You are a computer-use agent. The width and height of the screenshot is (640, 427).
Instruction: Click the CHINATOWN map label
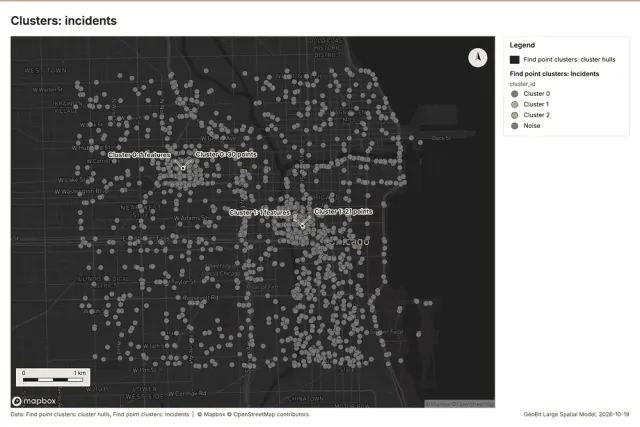coord(306,399)
